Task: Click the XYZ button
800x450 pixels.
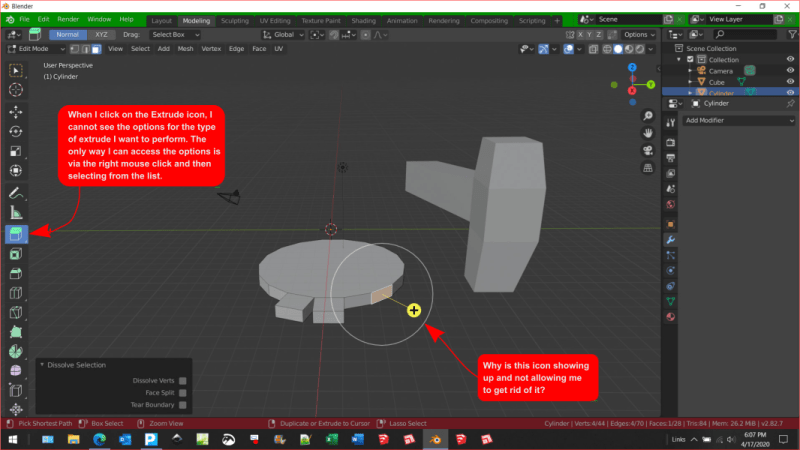Action: pos(101,35)
